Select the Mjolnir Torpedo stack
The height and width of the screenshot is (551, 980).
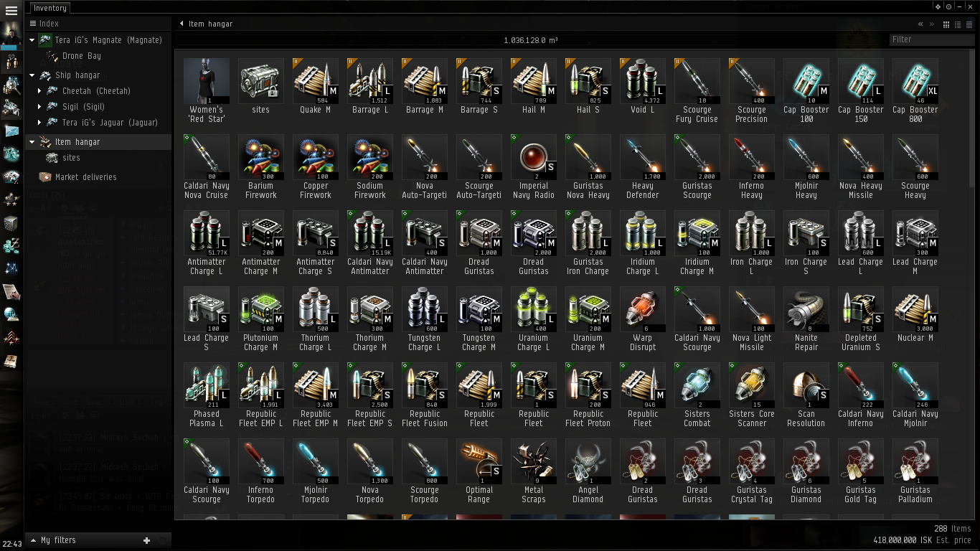point(316,471)
